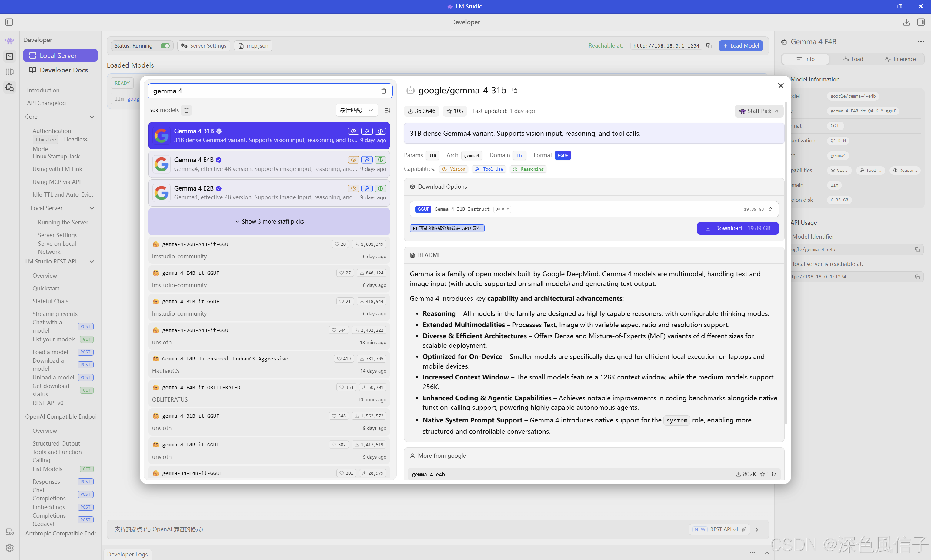Click the model detail pane scrollbar
Screen dimensions: 931x560
pyautogui.click(x=786, y=262)
